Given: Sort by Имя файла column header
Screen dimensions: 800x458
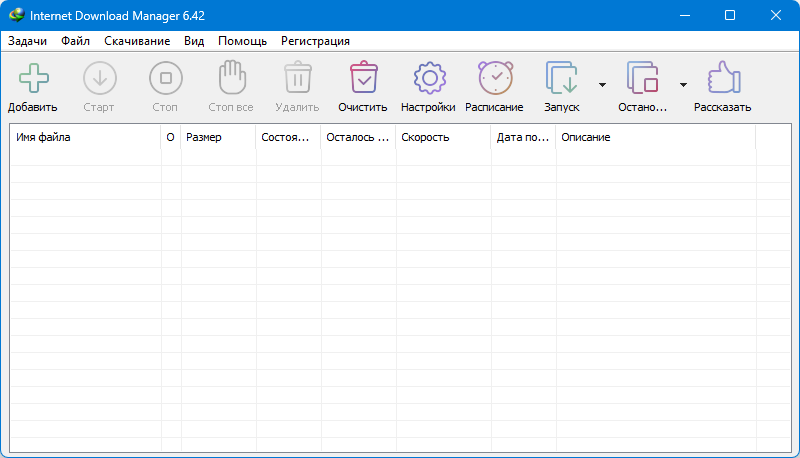Looking at the screenshot, I should tap(85, 137).
